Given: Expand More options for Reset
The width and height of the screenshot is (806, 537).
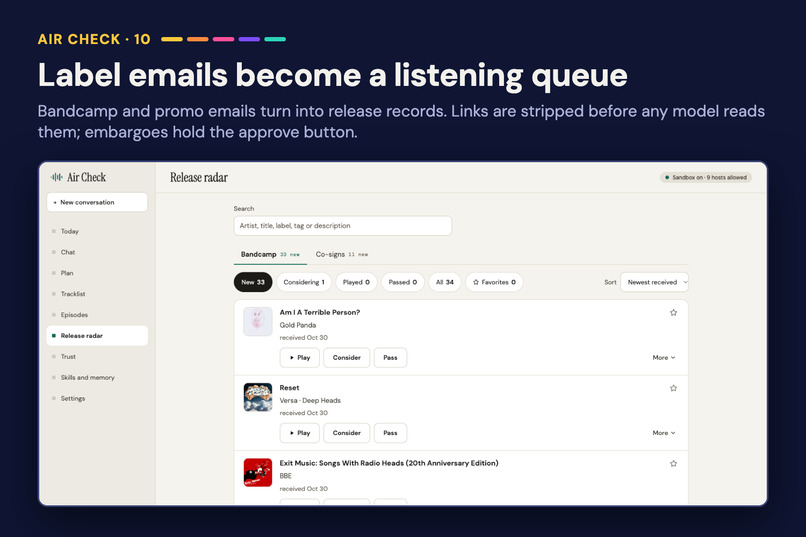Looking at the screenshot, I should [x=664, y=433].
